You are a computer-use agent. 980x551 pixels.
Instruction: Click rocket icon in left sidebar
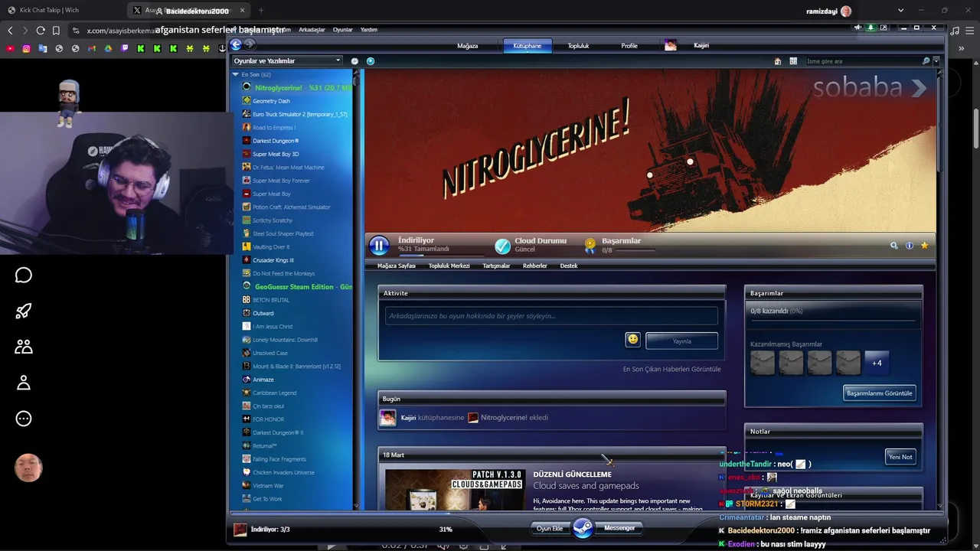[24, 311]
